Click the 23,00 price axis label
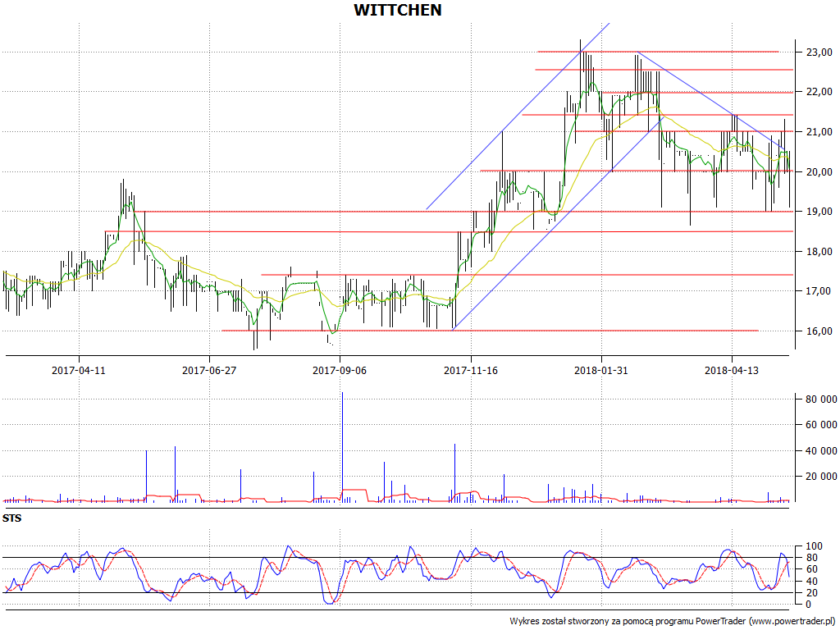This screenshot has width=840, height=630. click(x=819, y=52)
